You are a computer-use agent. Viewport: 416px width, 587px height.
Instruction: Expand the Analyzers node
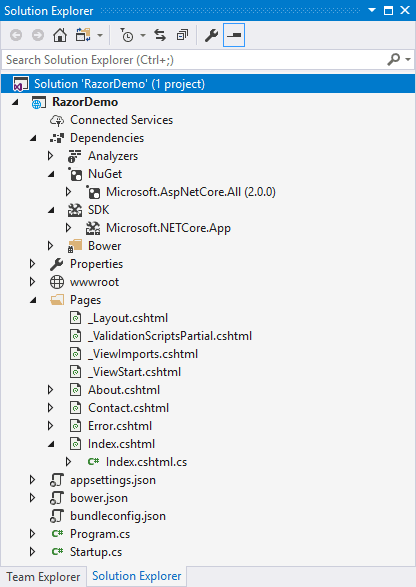pos(51,156)
